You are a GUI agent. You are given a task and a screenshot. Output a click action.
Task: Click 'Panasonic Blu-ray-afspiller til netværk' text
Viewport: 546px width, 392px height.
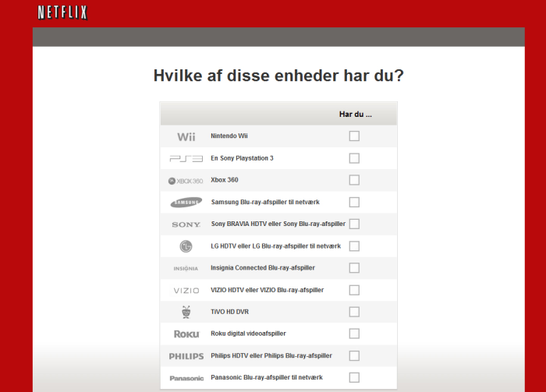tap(267, 377)
